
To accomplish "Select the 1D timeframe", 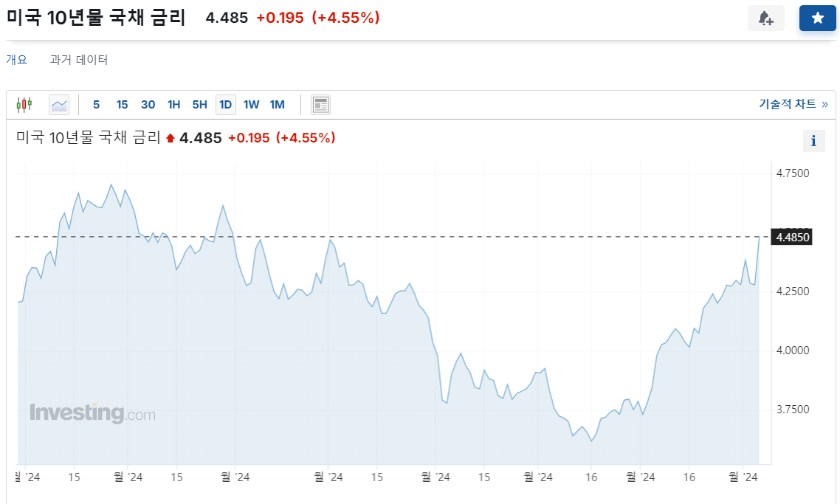I will pyautogui.click(x=226, y=105).
